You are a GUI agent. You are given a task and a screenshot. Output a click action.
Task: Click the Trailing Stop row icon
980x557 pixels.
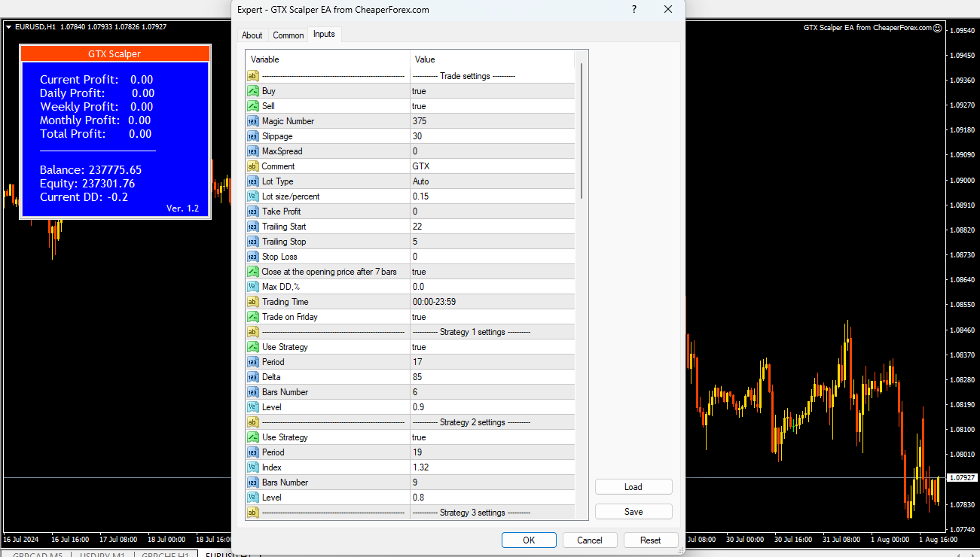click(x=253, y=242)
